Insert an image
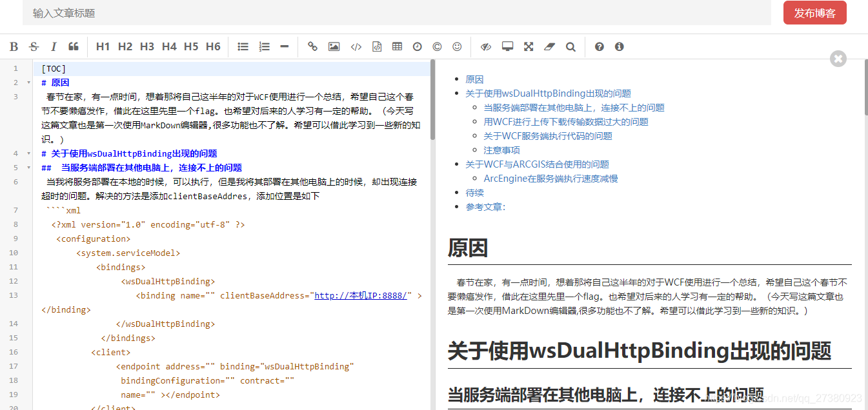The height and width of the screenshot is (410, 868). [334, 46]
